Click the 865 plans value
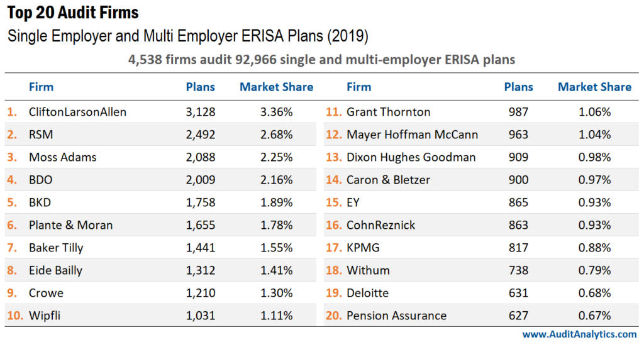Viewport: 644px width, 347px height. [x=518, y=202]
